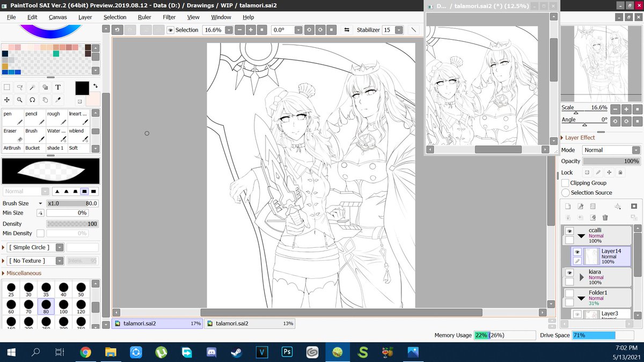Select the Shape tool
Viewport: 644px width, 362px height.
pos(46,87)
